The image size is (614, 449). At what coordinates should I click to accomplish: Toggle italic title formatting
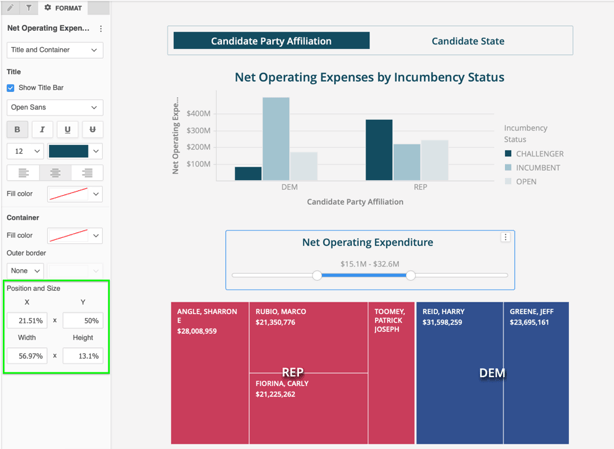[x=42, y=129]
